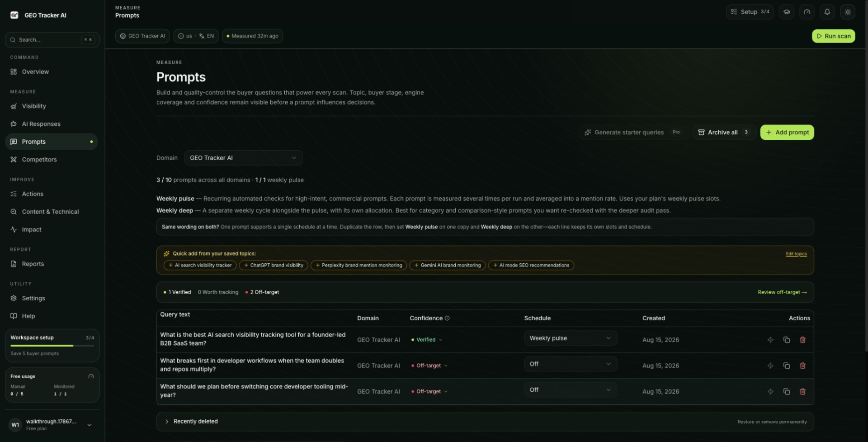Quick add AI mode SEO recommendations topic
Viewport: 868px width, 442px height.
click(x=531, y=266)
